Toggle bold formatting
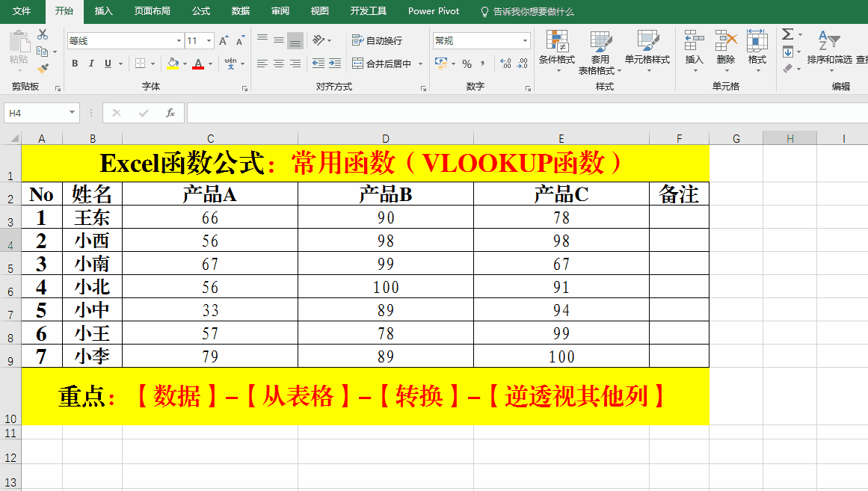Screen dimensions: 868x491 75,64
